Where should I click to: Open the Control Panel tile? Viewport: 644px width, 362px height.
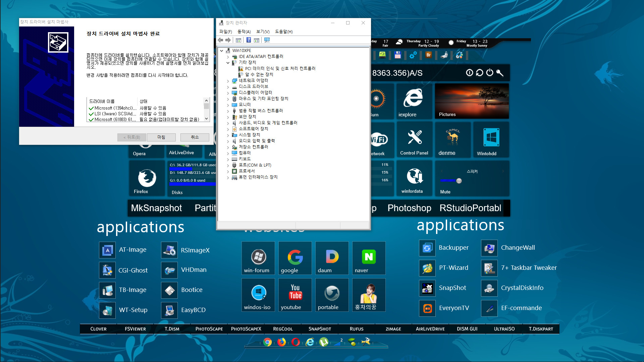click(414, 139)
